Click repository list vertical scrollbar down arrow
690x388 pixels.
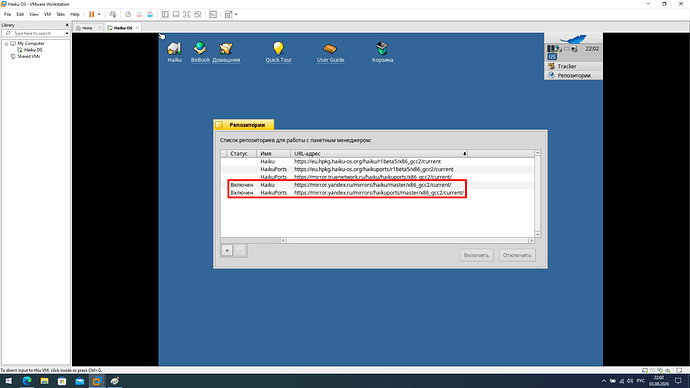coord(537,234)
